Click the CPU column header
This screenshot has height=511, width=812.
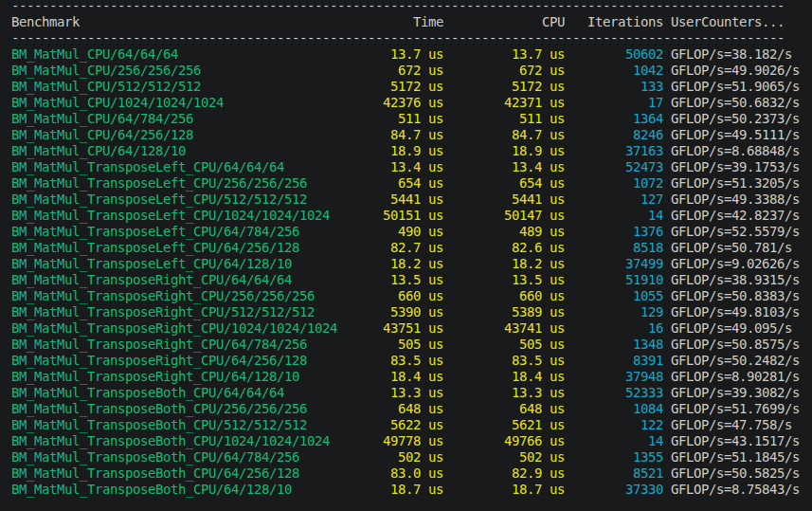click(553, 23)
